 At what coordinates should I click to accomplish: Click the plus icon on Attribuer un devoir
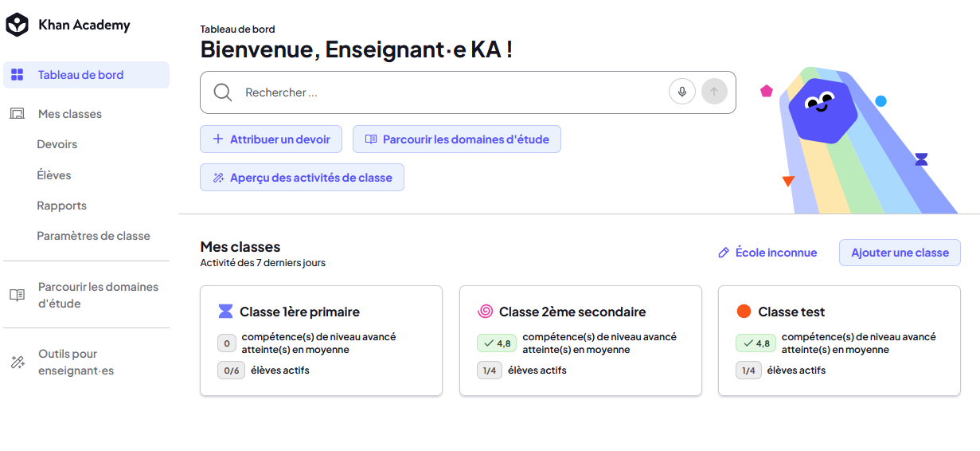click(x=218, y=139)
